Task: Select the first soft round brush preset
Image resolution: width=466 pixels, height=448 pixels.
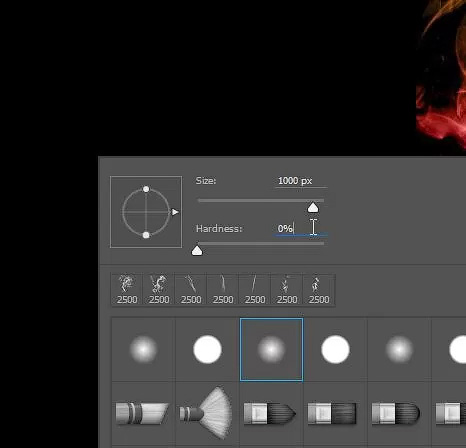Action: tap(143, 349)
